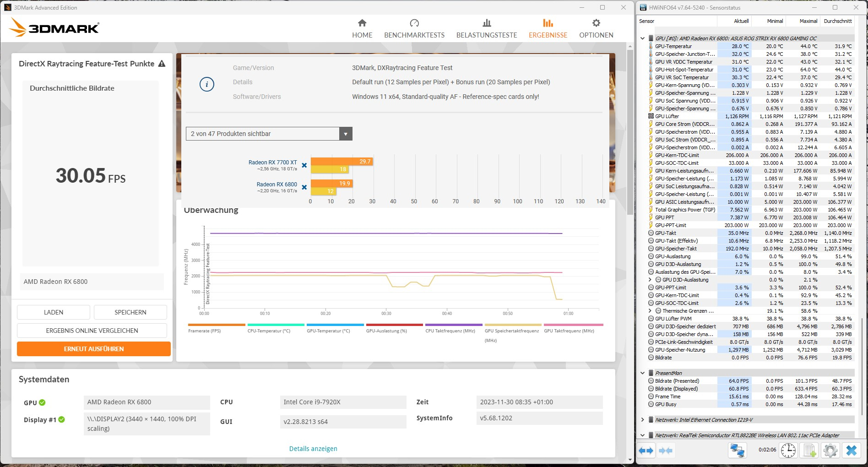Click yellow GPU Speichertaktfrequenz legend color bar
The image size is (868, 467).
click(513, 325)
